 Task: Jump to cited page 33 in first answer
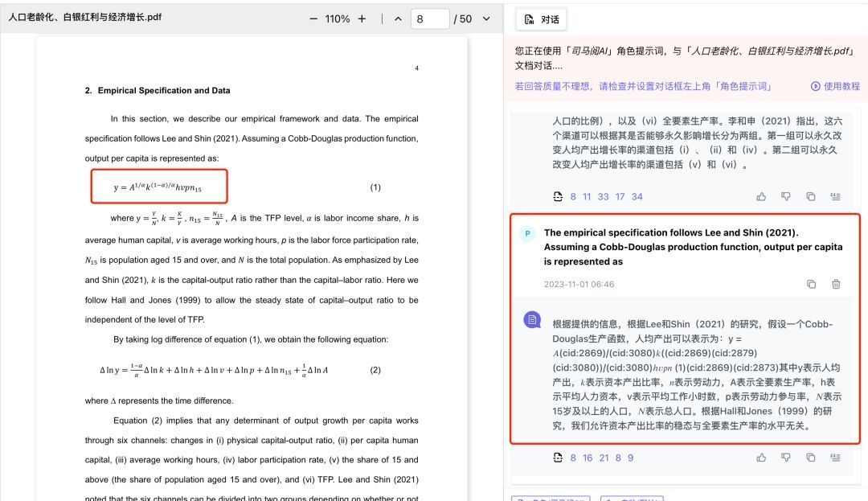(x=604, y=196)
